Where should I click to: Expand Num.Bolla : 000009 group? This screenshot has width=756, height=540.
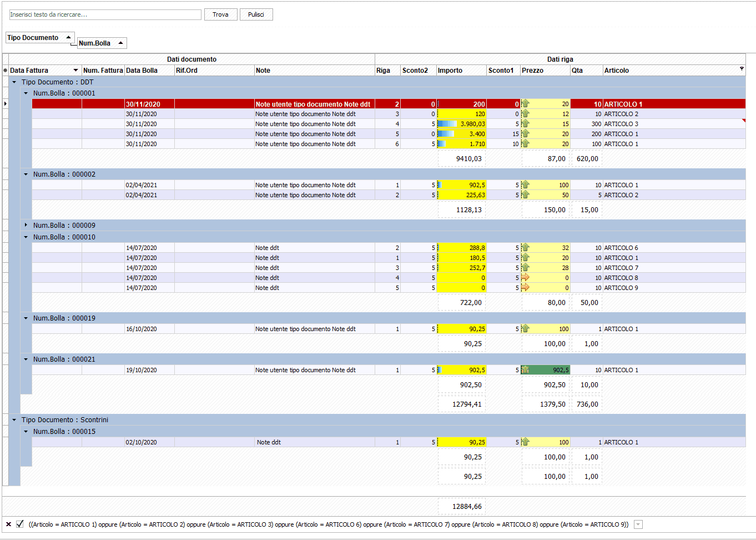click(x=26, y=226)
